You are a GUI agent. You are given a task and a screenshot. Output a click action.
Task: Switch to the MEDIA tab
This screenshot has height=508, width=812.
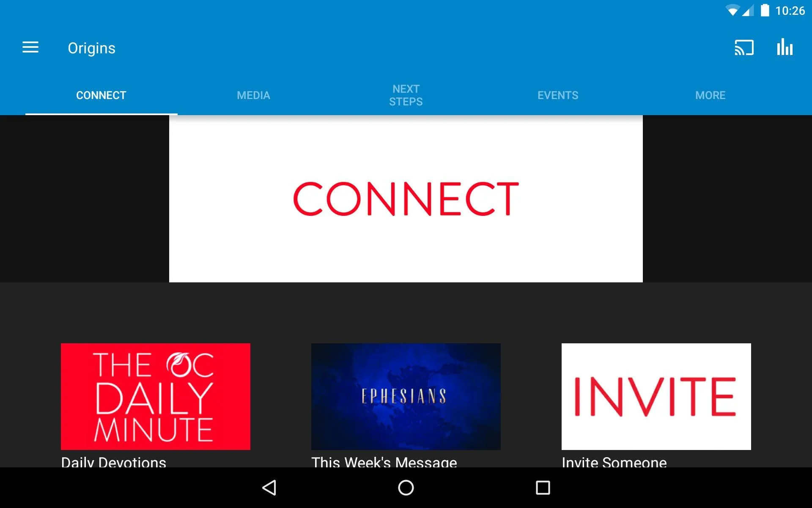(253, 95)
